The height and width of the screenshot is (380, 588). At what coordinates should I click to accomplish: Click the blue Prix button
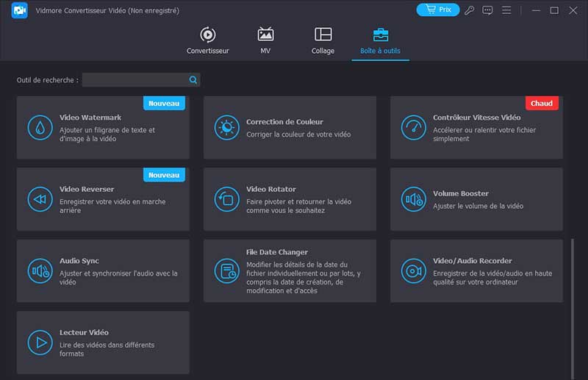click(x=438, y=10)
